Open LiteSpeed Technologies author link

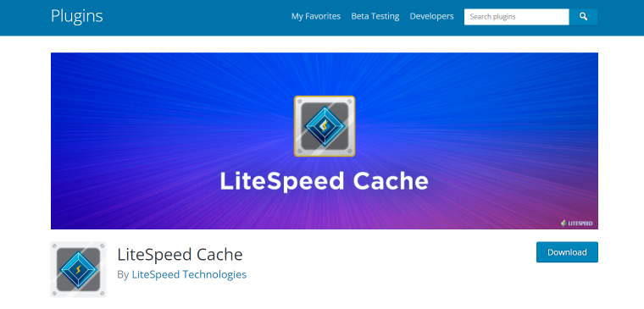click(189, 274)
